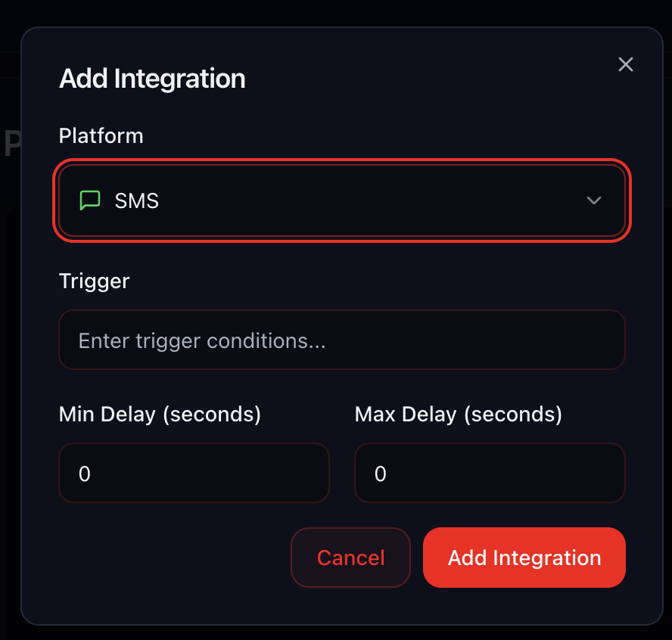Image resolution: width=672 pixels, height=640 pixels.
Task: Dismiss the Add Integration dialog
Action: (x=625, y=64)
